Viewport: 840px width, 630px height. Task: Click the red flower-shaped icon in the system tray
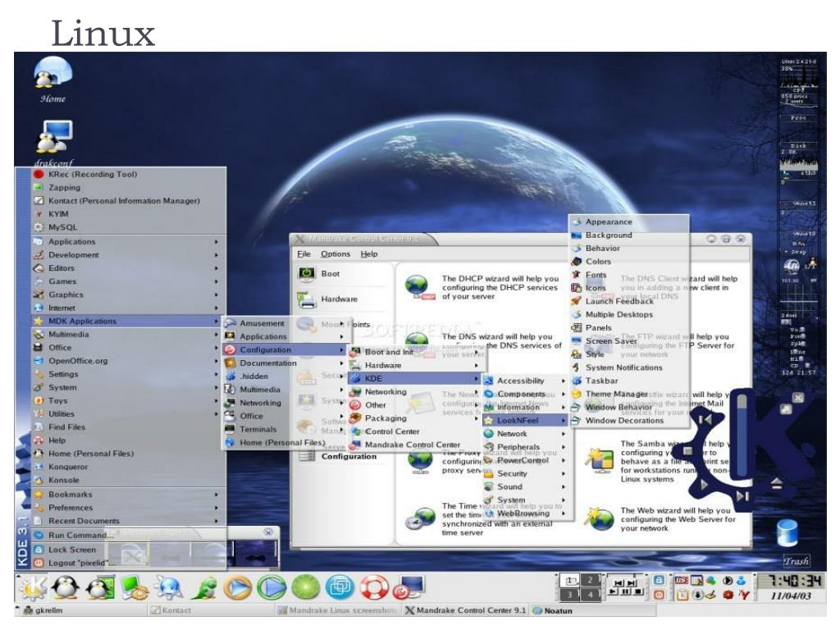(728, 594)
